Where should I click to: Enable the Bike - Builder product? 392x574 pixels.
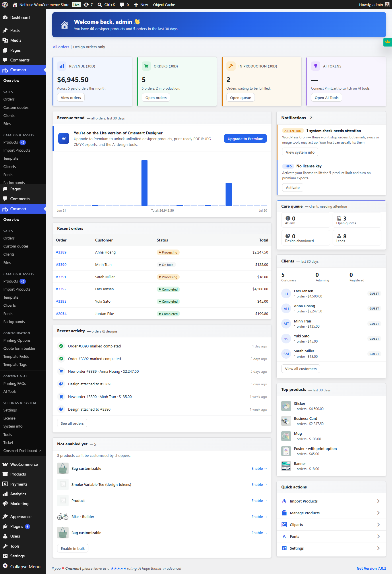point(259,517)
